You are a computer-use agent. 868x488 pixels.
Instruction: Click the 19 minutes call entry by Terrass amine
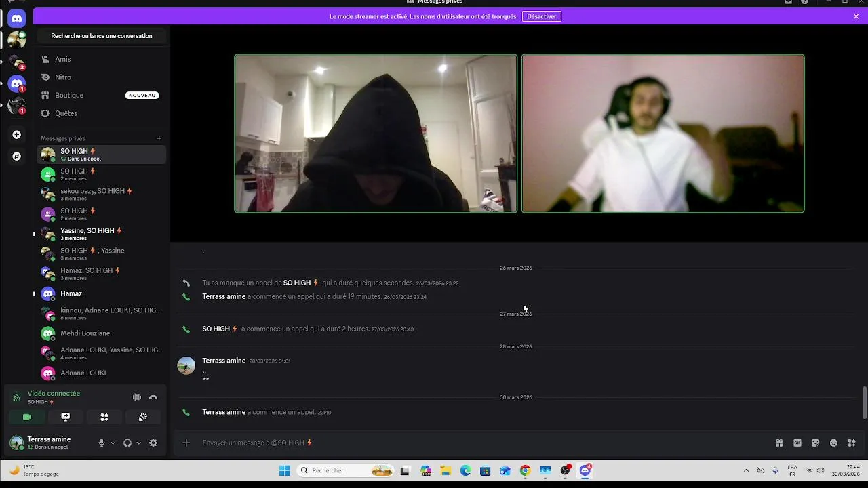pyautogui.click(x=314, y=297)
